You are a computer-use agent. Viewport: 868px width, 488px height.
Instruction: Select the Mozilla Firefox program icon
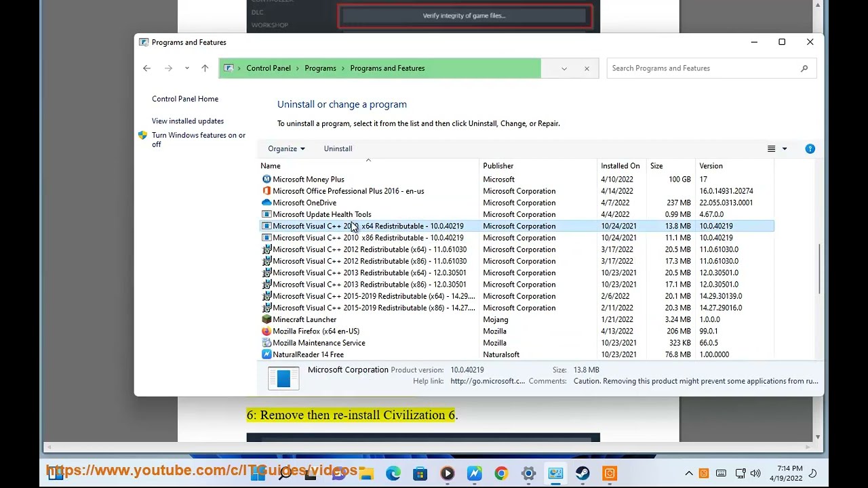click(x=267, y=331)
